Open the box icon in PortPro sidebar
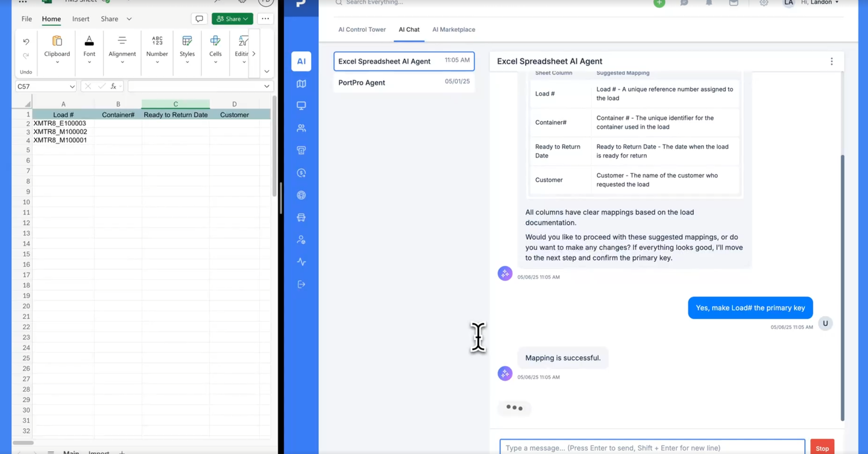The width and height of the screenshot is (868, 454). click(301, 151)
